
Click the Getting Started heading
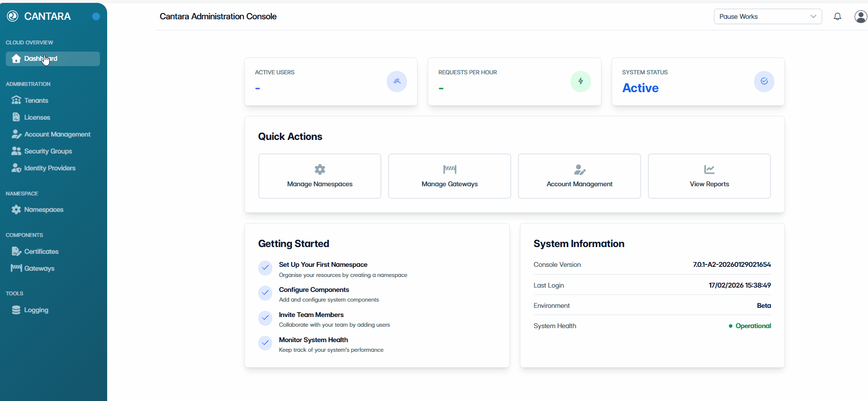tap(294, 244)
